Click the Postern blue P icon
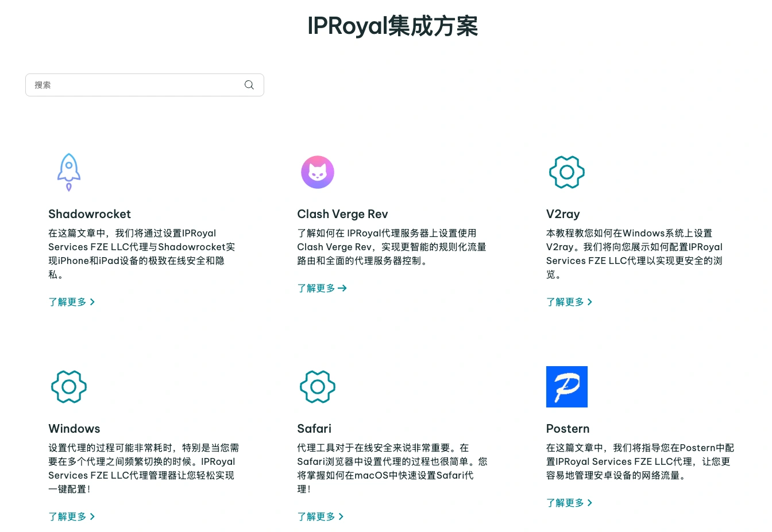Image resolution: width=772 pixels, height=532 pixels. (x=567, y=387)
